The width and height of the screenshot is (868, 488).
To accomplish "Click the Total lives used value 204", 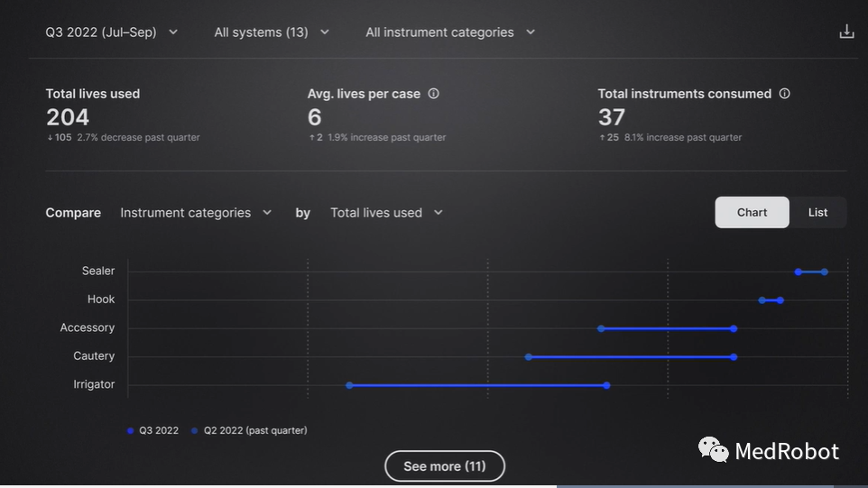I will pos(68,117).
